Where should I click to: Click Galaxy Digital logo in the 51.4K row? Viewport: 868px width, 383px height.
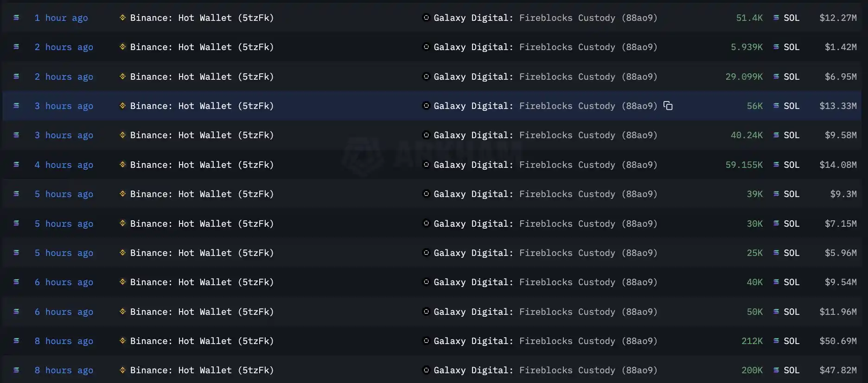click(426, 18)
